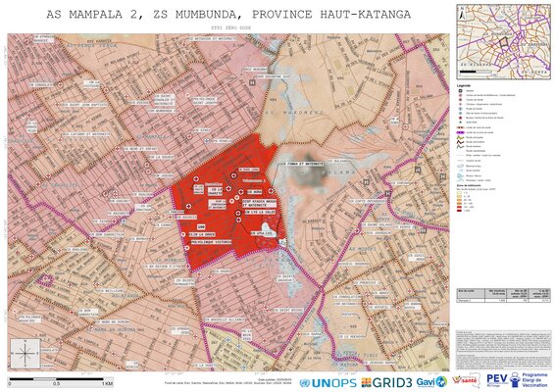Click the yellow-green main road legend symbol
Viewport: 555px width, 392px height.
(x=460, y=137)
